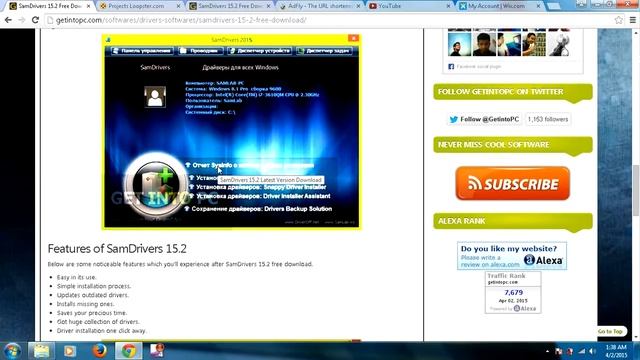This screenshot has height=360, width=640.
Task: Reload the current page
Action: click(35, 20)
